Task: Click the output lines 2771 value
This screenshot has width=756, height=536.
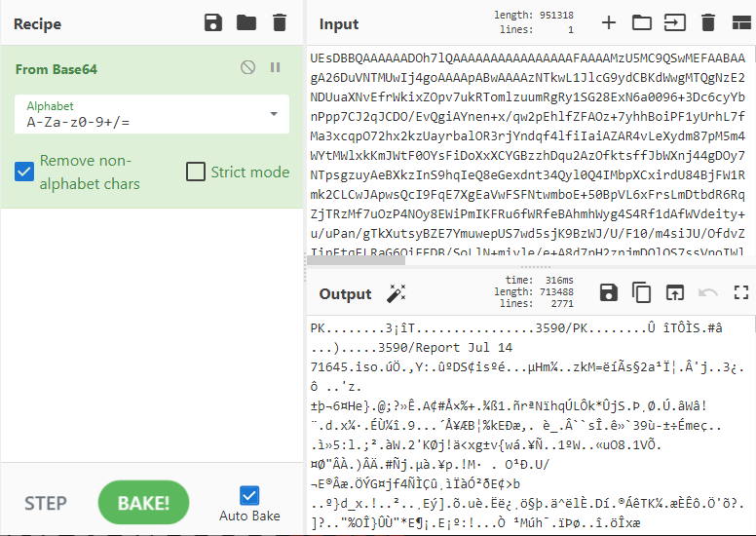Action: (562, 303)
